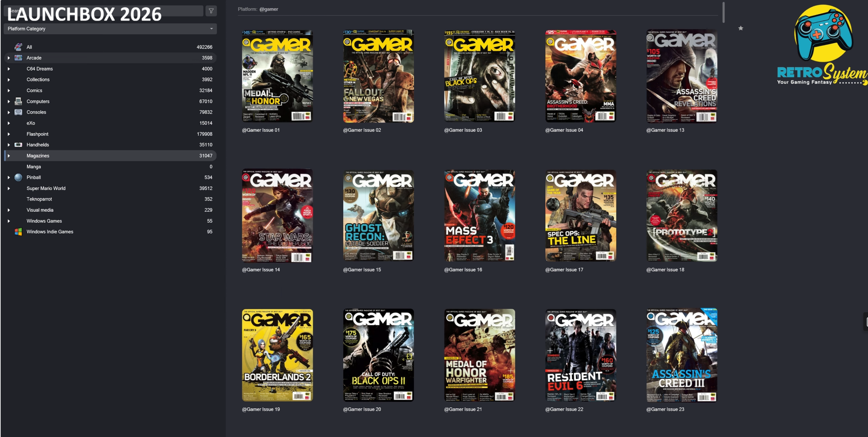
Task: Open @Gamer Issue 21 Warfighter cover
Action: [479, 355]
